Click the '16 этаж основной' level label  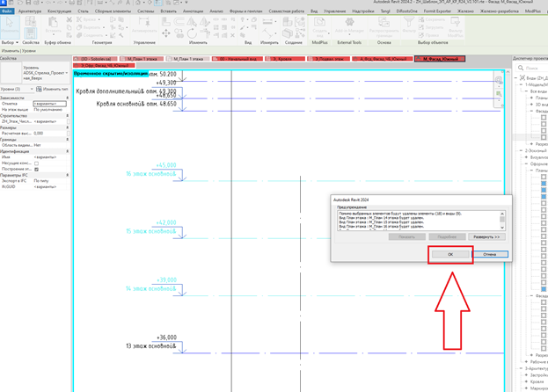[151, 174]
